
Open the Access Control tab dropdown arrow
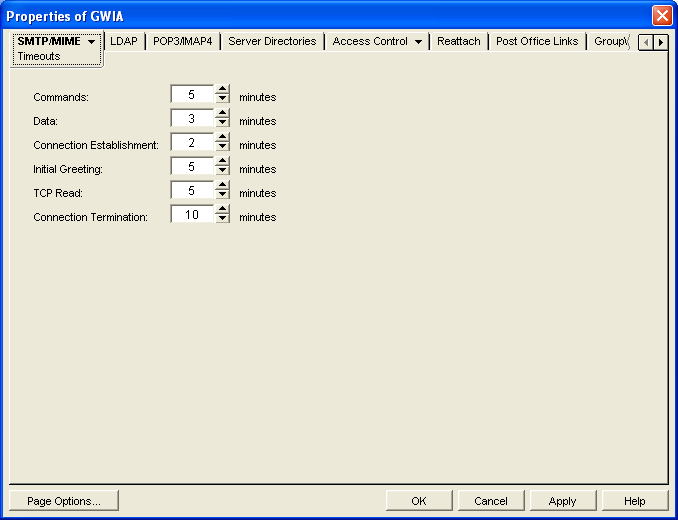[418, 41]
